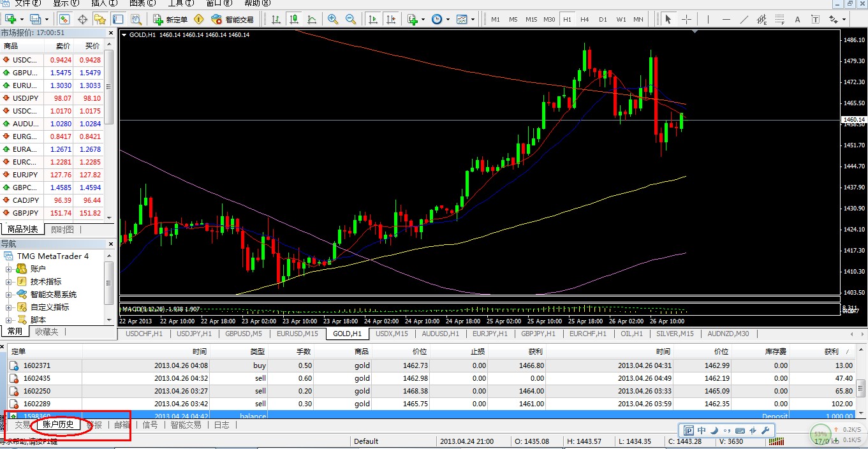Expand the 账户 tree node
Screen dimensions: 868x449
tap(9, 269)
